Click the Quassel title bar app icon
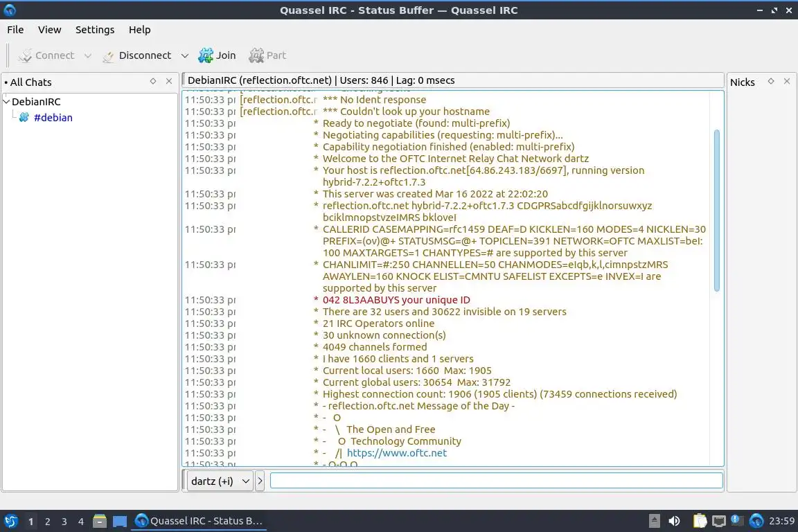The height and width of the screenshot is (532, 798). pos(10,10)
